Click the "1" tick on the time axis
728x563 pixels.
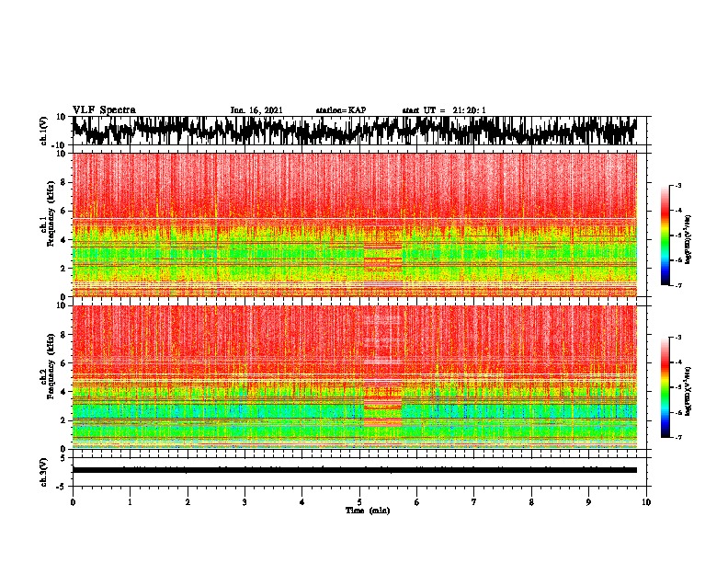click(x=130, y=502)
